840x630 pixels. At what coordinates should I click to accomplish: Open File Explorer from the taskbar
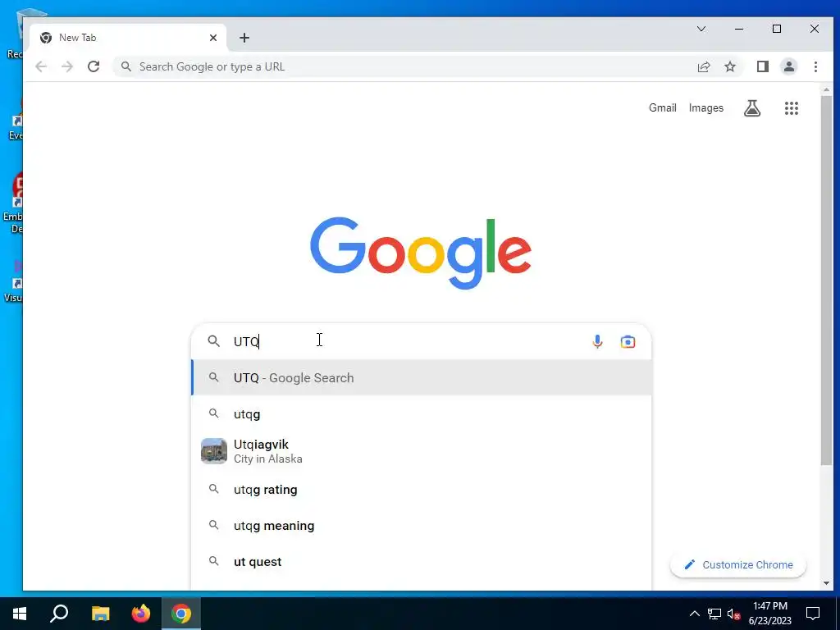click(x=100, y=614)
